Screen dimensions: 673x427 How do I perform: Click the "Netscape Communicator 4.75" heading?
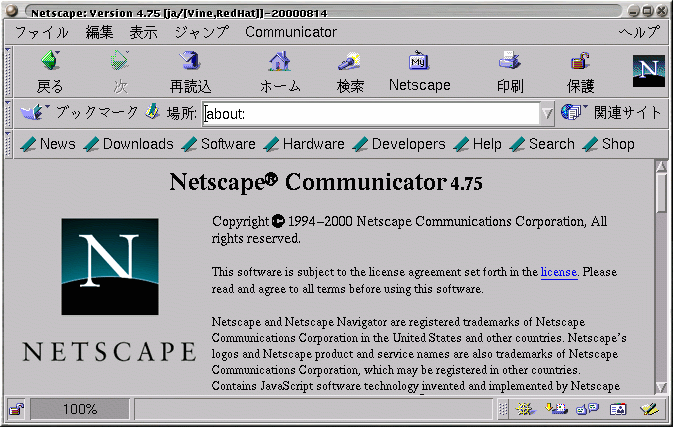pyautogui.click(x=326, y=182)
